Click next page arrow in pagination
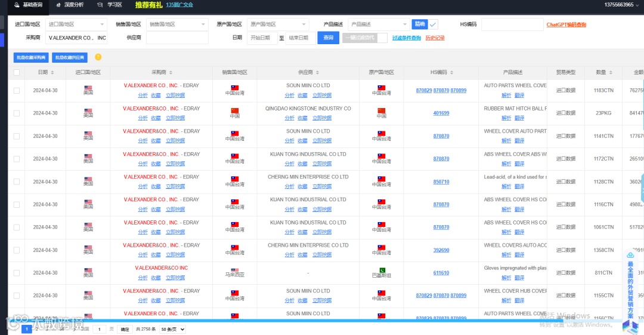The image size is (644, 335). (x=75, y=329)
